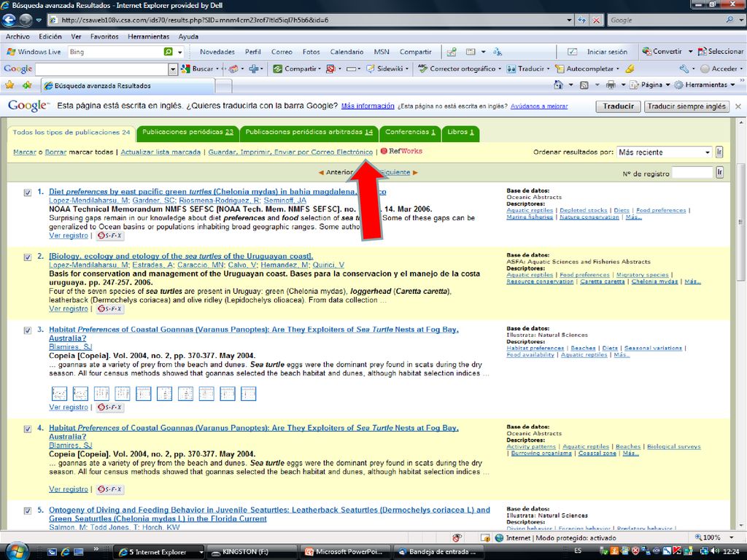Open Herramientas command bar dropdown
The height and width of the screenshot is (560, 747).
tap(704, 85)
